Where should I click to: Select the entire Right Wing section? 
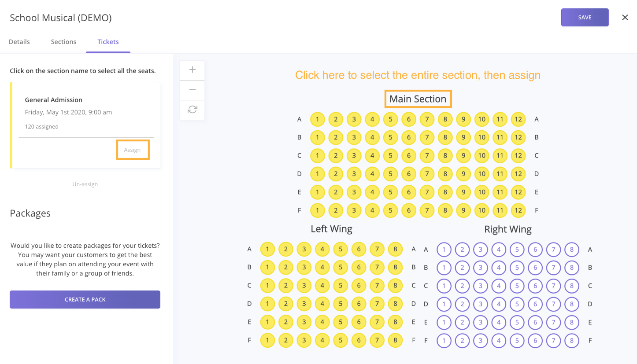click(x=507, y=229)
